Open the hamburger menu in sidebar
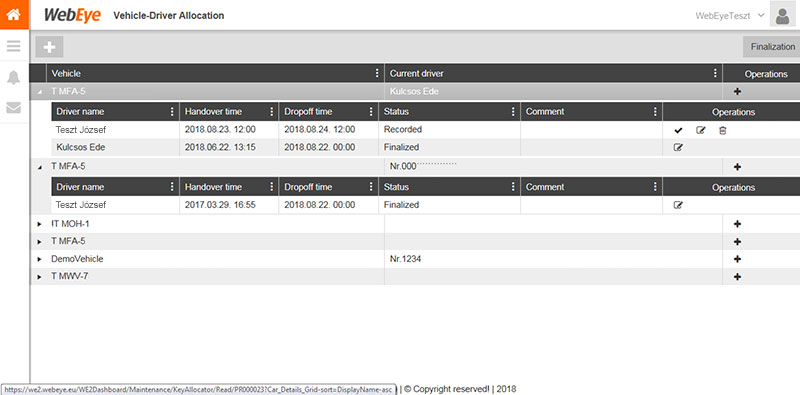Screen dimensions: 800x395 click(x=14, y=46)
